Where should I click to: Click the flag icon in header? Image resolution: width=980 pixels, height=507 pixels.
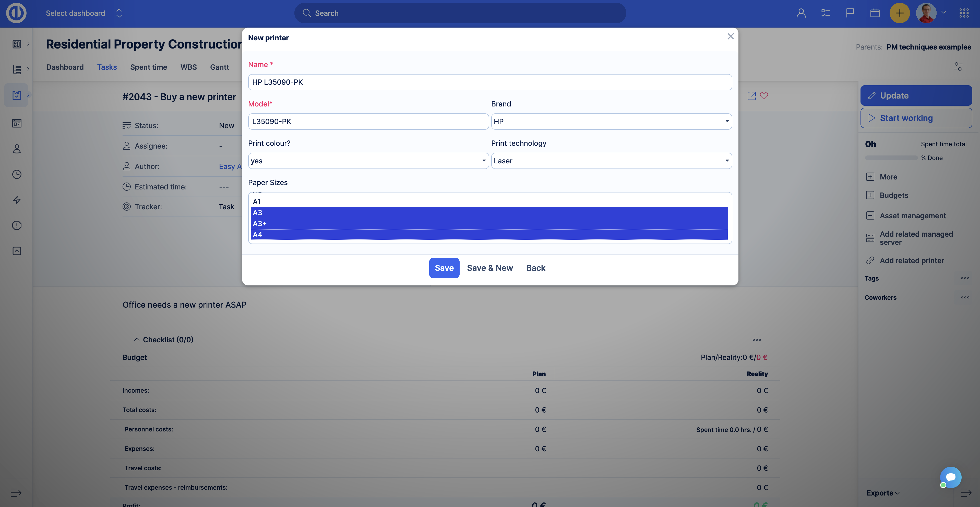click(x=850, y=13)
